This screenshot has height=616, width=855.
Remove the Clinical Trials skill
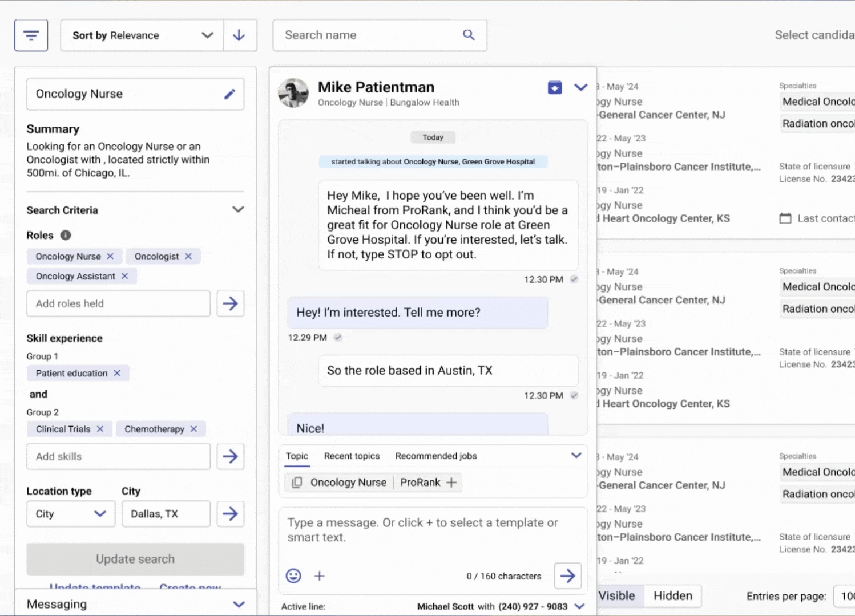100,429
